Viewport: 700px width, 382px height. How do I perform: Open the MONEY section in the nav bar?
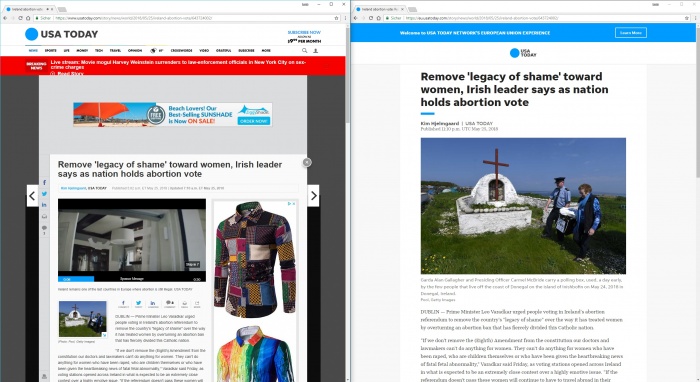click(82, 50)
